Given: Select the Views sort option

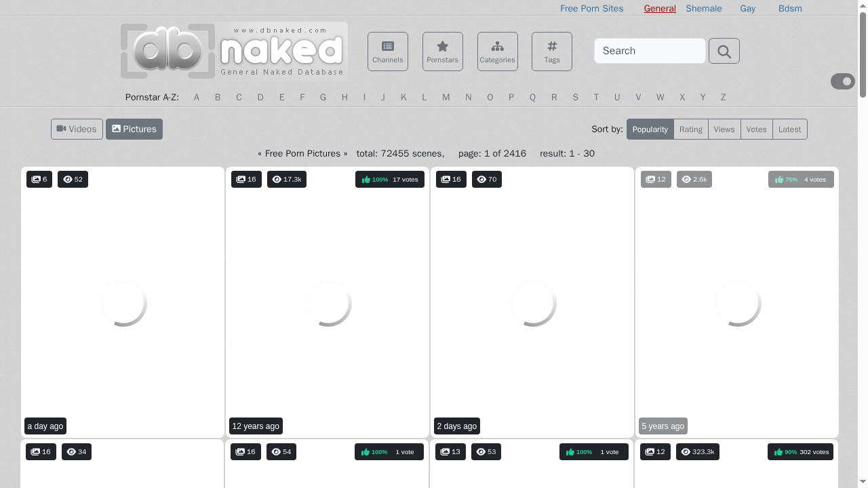Looking at the screenshot, I should click(724, 129).
